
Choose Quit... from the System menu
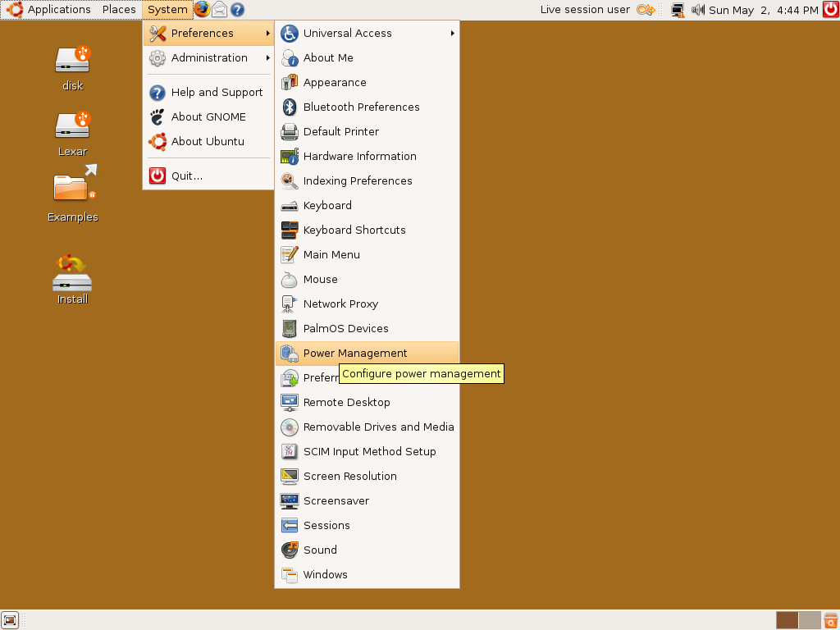[x=209, y=176]
